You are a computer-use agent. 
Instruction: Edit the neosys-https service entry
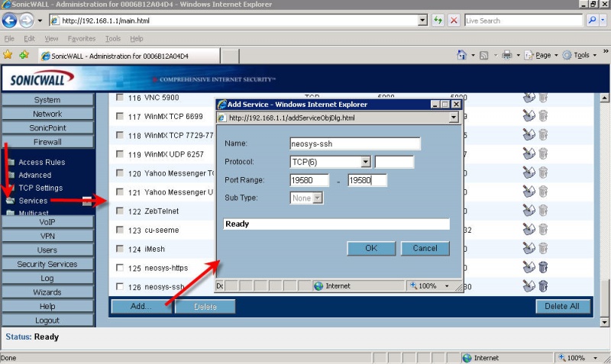click(529, 267)
